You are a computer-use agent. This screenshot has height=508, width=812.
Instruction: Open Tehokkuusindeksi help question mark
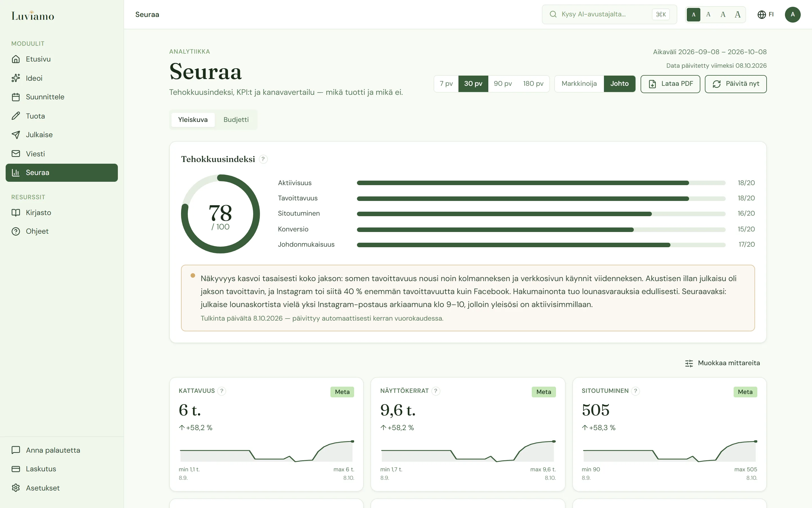pos(263,159)
